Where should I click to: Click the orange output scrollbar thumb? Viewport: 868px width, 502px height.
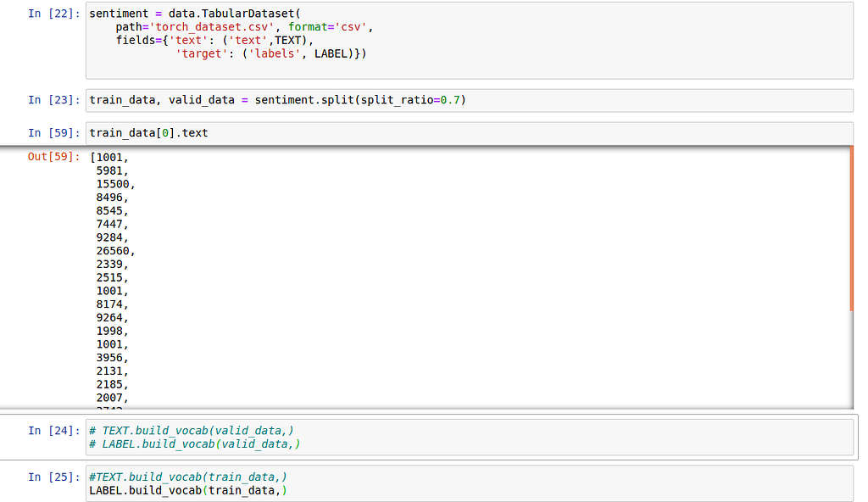pyautogui.click(x=850, y=229)
